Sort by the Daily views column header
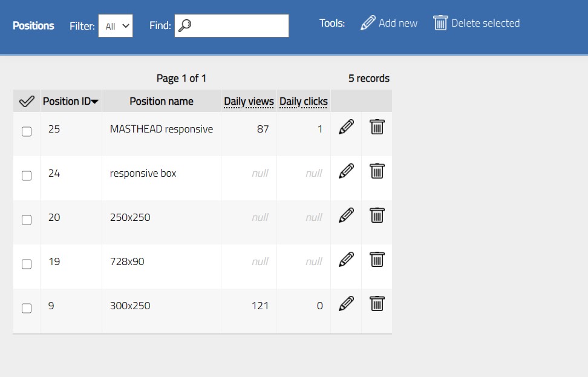The height and width of the screenshot is (377, 588). [249, 100]
